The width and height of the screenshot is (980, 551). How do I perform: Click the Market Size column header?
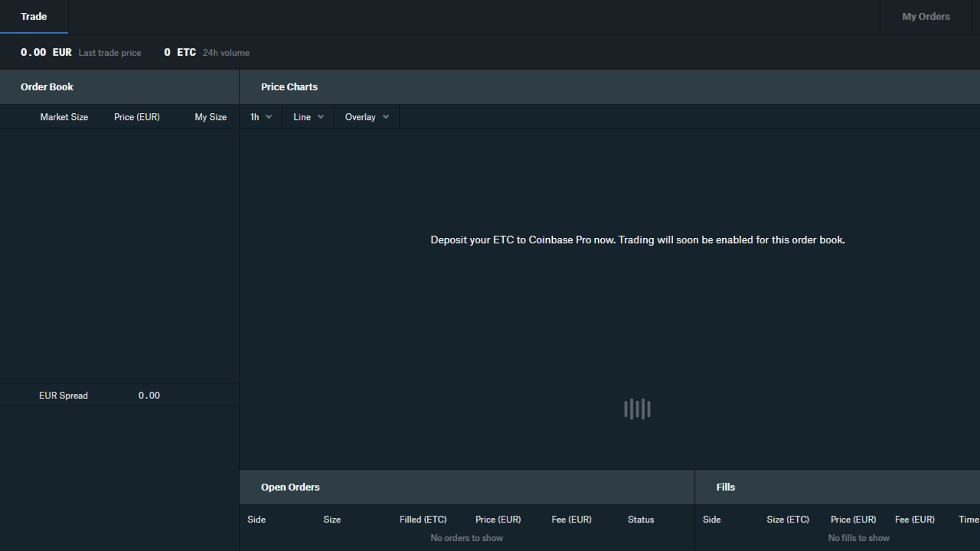[64, 117]
